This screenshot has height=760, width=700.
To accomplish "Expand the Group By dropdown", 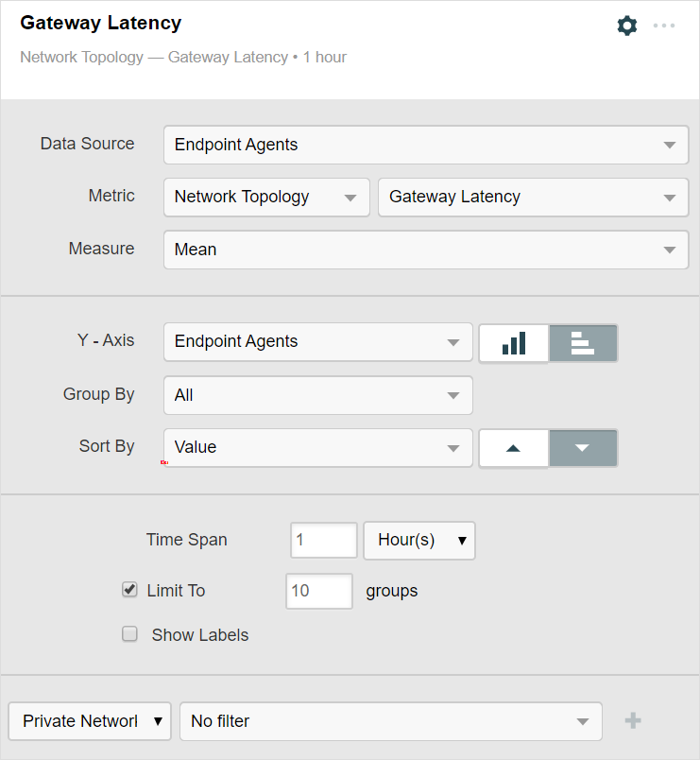I will pos(317,395).
